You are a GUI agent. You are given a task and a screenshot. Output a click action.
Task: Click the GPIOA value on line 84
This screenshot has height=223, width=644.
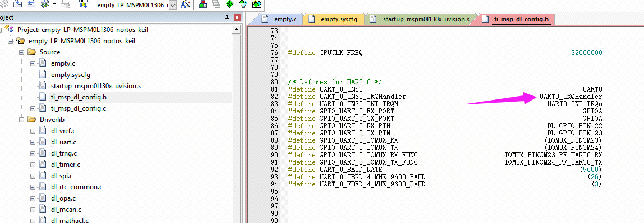[x=592, y=111]
